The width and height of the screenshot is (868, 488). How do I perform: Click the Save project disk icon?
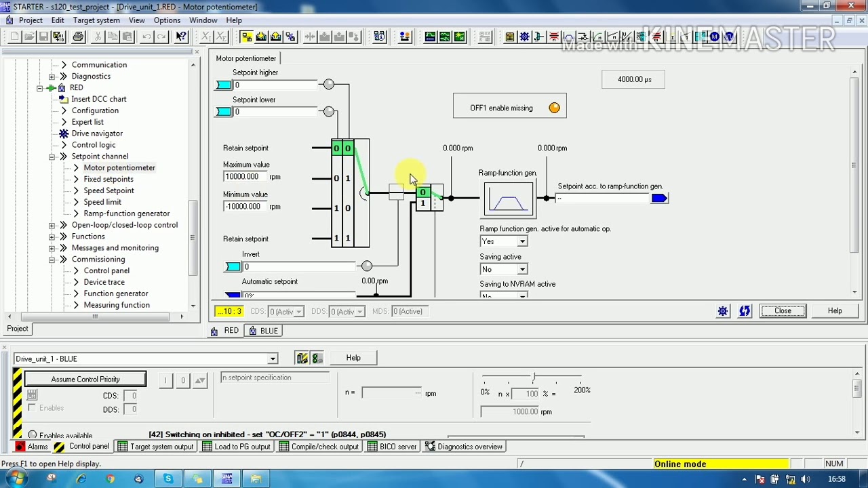click(43, 37)
